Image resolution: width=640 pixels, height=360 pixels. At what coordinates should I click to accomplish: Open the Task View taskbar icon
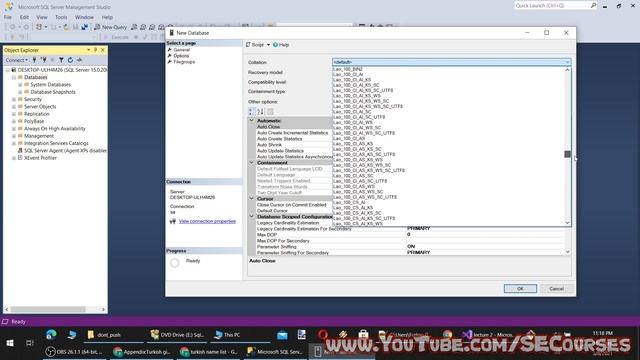[x=29, y=343]
